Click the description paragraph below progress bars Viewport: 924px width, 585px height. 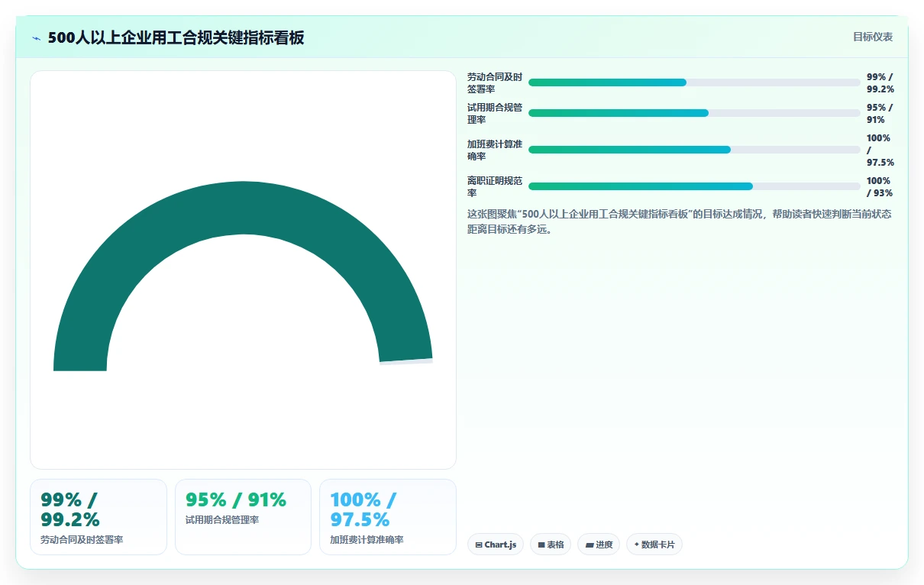(679, 221)
